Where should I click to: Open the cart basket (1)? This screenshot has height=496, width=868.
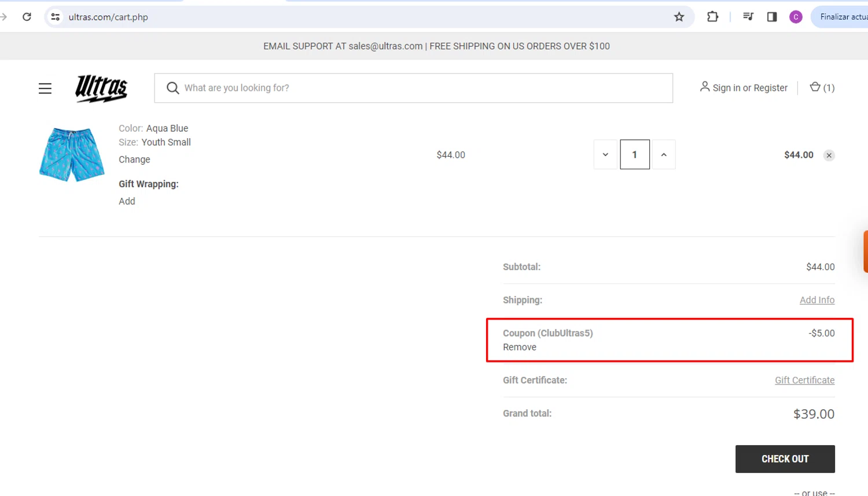click(x=822, y=87)
